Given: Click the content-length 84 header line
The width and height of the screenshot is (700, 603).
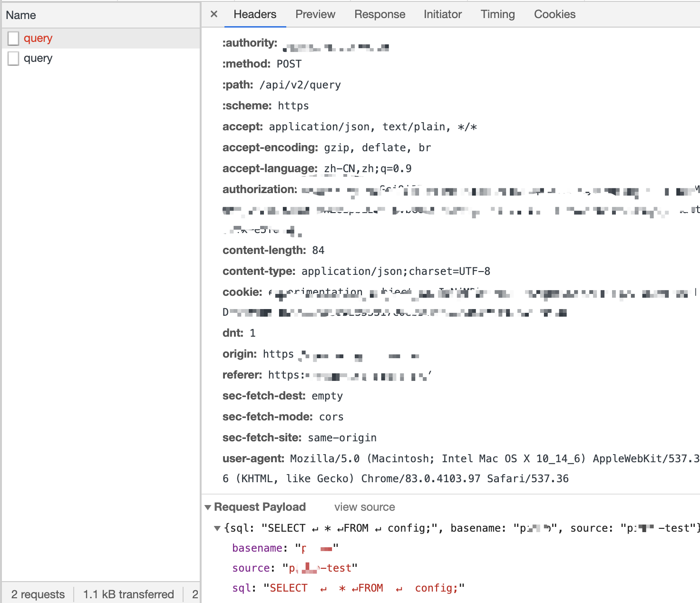Looking at the screenshot, I should pos(273,250).
